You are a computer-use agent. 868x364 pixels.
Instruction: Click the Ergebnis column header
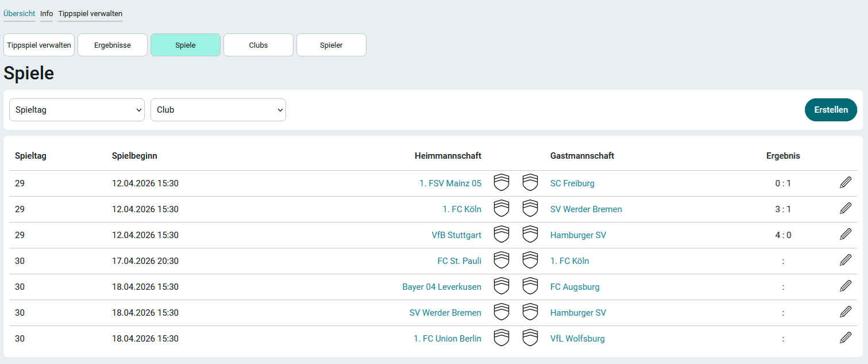coord(783,156)
